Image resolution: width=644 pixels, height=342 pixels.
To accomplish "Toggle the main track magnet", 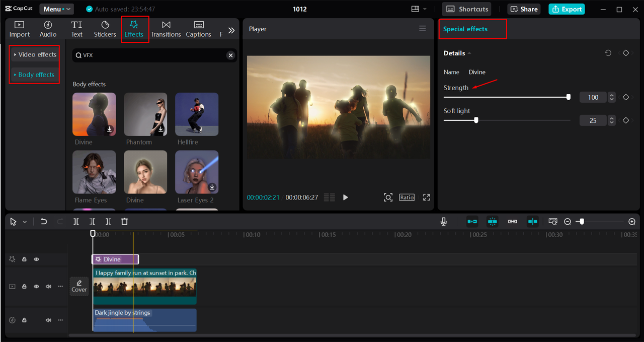I will click(472, 222).
